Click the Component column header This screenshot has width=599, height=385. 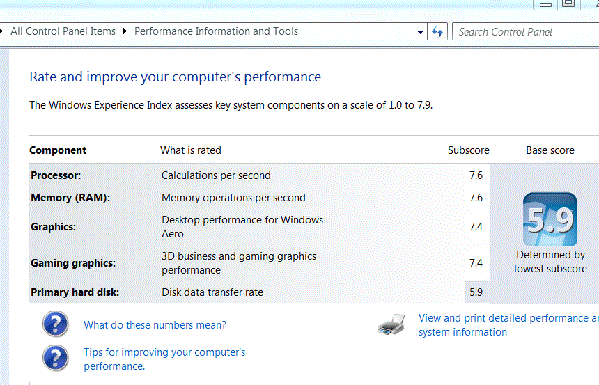[x=58, y=150]
